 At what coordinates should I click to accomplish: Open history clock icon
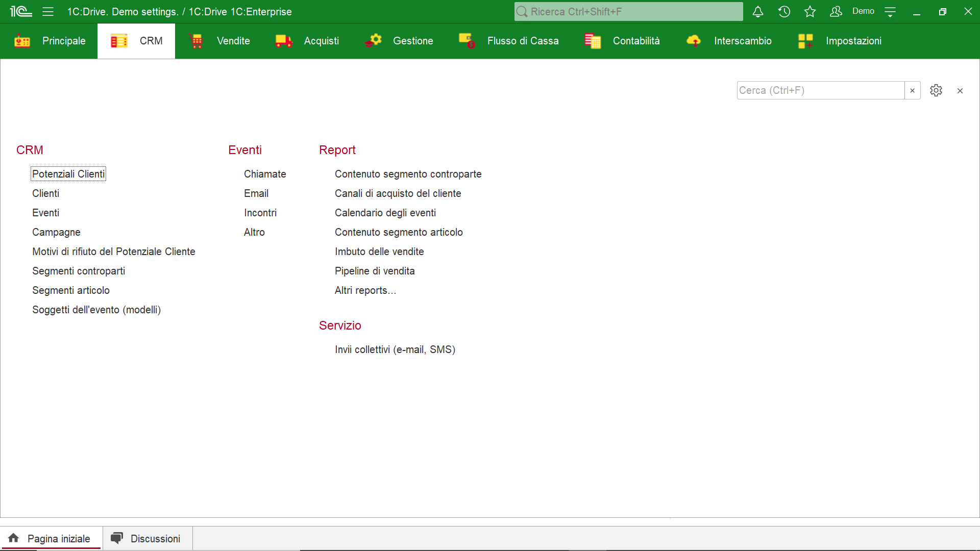[x=784, y=11]
